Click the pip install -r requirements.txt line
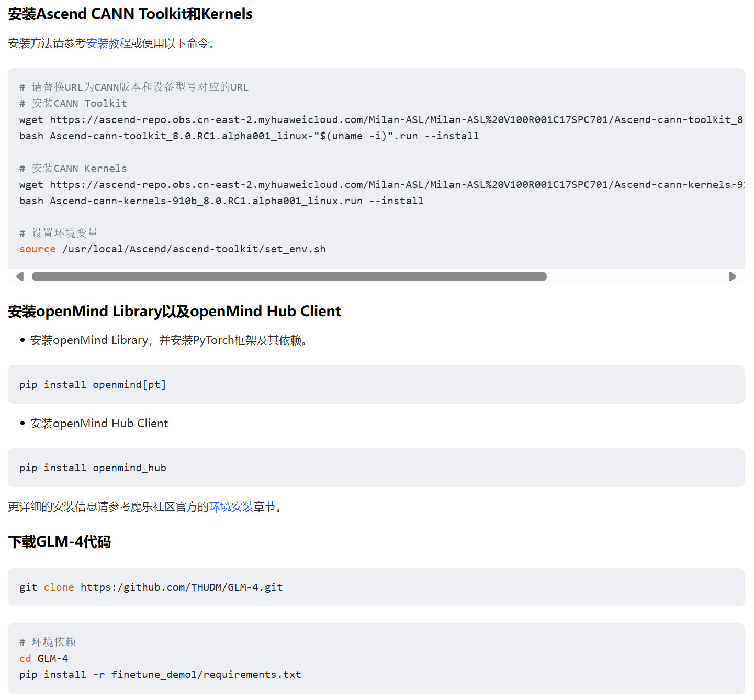 (160, 675)
